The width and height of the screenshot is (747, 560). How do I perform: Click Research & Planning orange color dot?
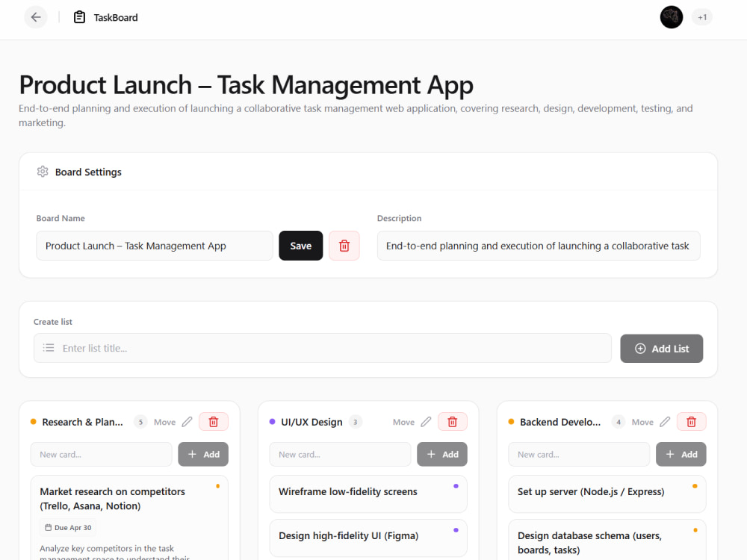(34, 422)
